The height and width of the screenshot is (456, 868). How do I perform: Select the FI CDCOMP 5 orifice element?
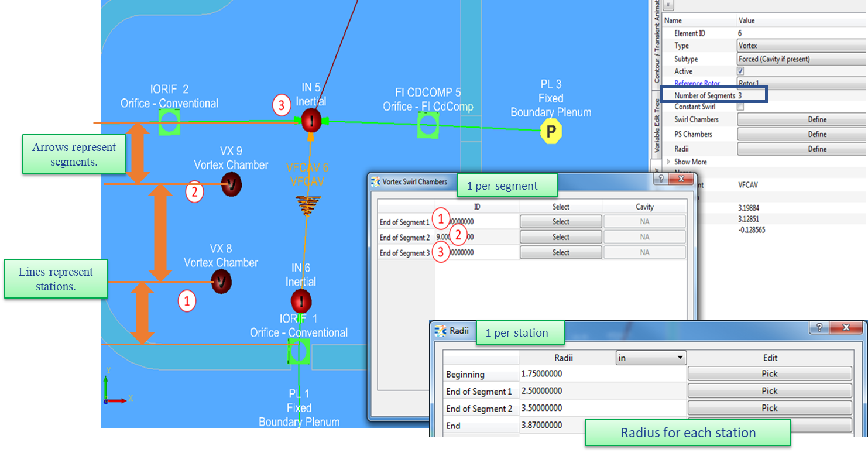(x=428, y=125)
